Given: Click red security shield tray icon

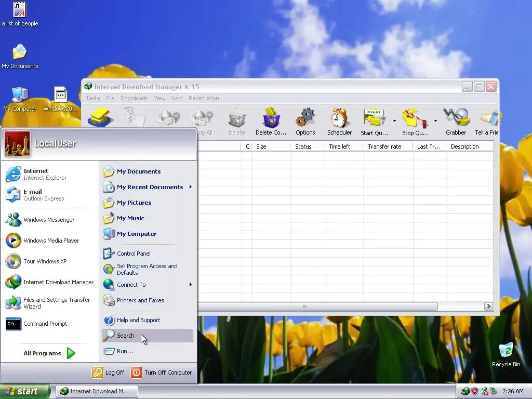Looking at the screenshot, I should pos(475,391).
